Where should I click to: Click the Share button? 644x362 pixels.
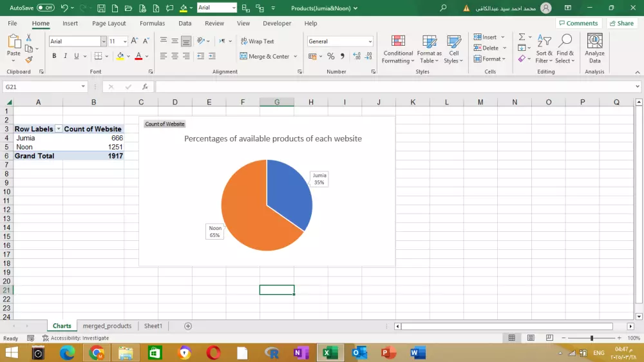pyautogui.click(x=621, y=23)
